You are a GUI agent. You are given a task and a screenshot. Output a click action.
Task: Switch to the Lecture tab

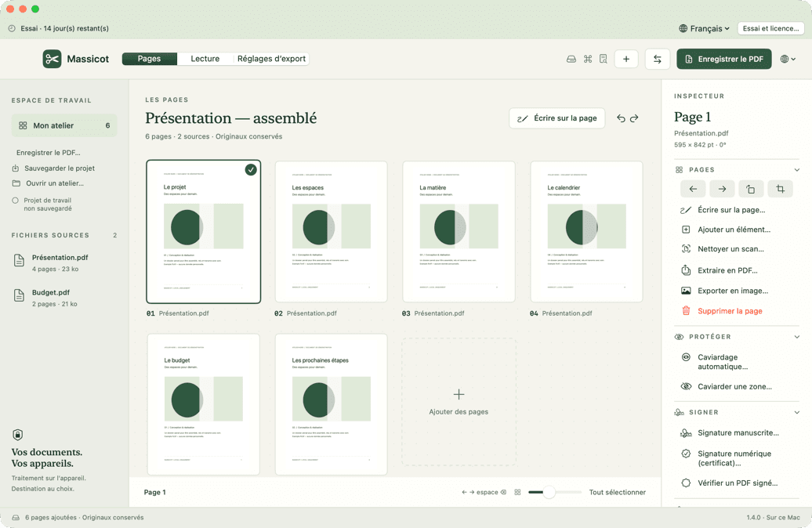point(205,59)
